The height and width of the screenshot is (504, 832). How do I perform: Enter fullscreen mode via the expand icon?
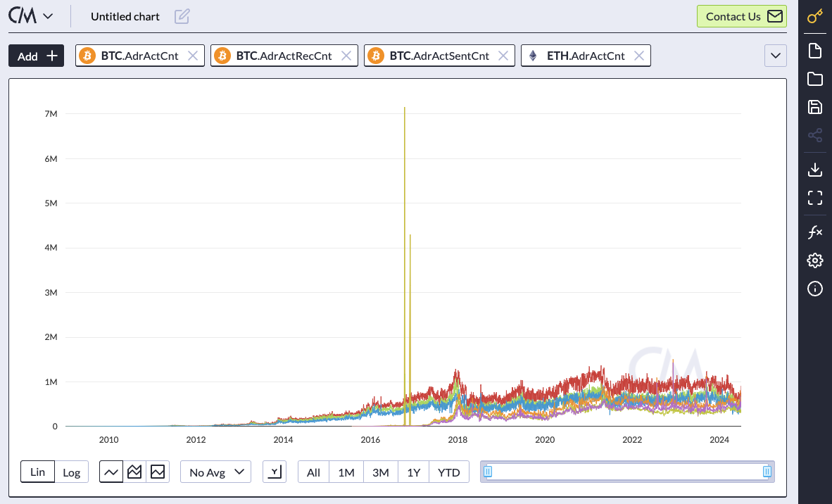point(815,199)
